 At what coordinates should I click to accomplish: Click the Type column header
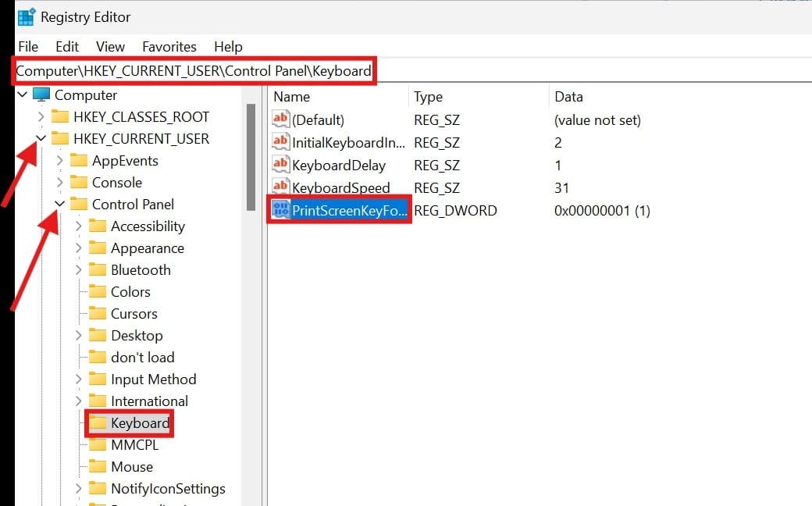click(x=429, y=97)
